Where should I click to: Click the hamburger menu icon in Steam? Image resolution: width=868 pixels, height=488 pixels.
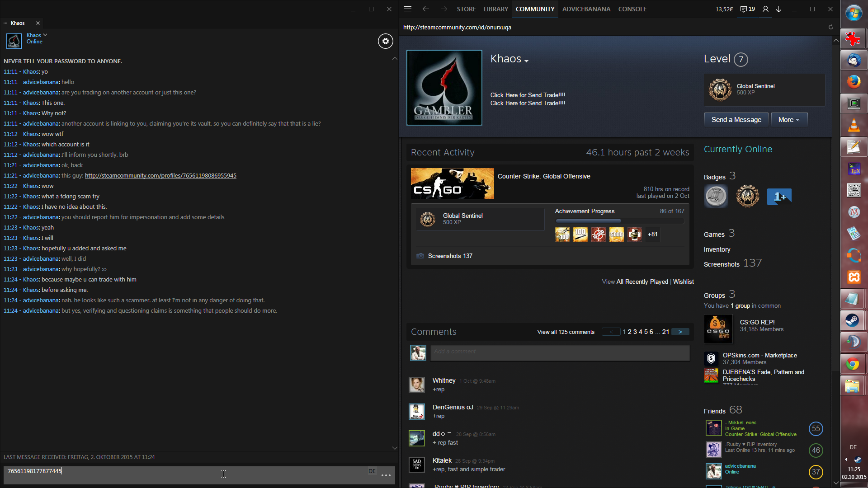click(x=407, y=9)
